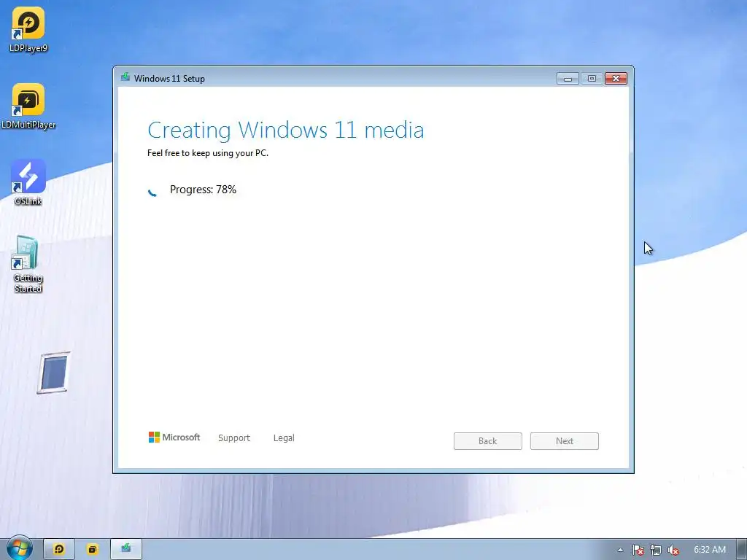The image size is (747, 560).
Task: Click the 'Creating Windows 11 media' heading
Action: point(285,130)
